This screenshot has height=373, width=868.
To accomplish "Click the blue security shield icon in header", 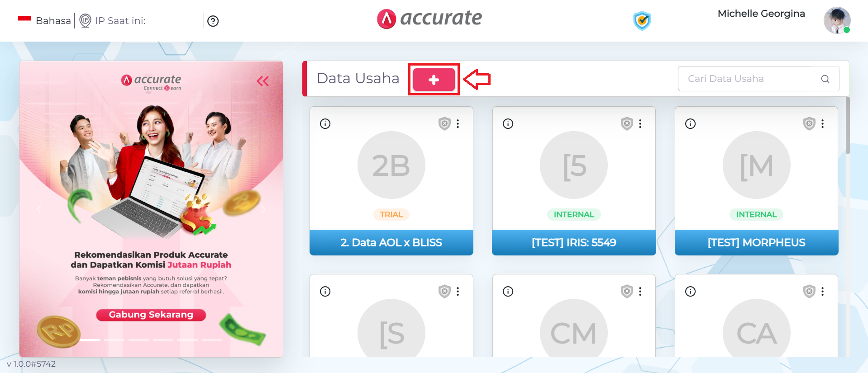I will 642,20.
